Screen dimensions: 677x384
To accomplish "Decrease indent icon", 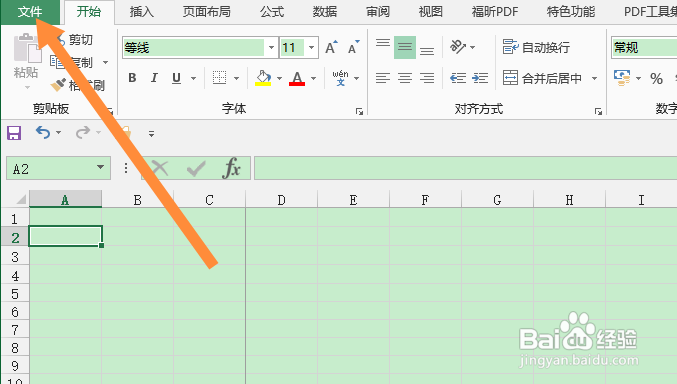I will [x=458, y=78].
